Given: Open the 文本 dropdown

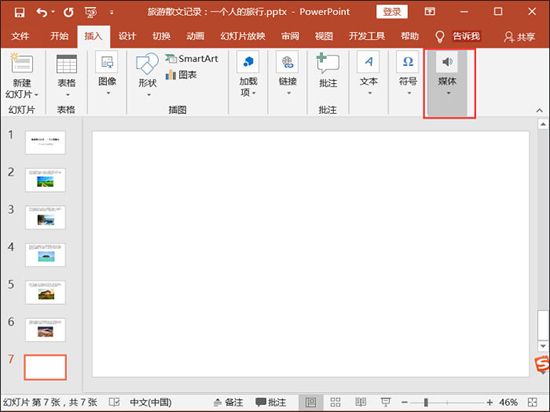Looking at the screenshot, I should (x=368, y=74).
